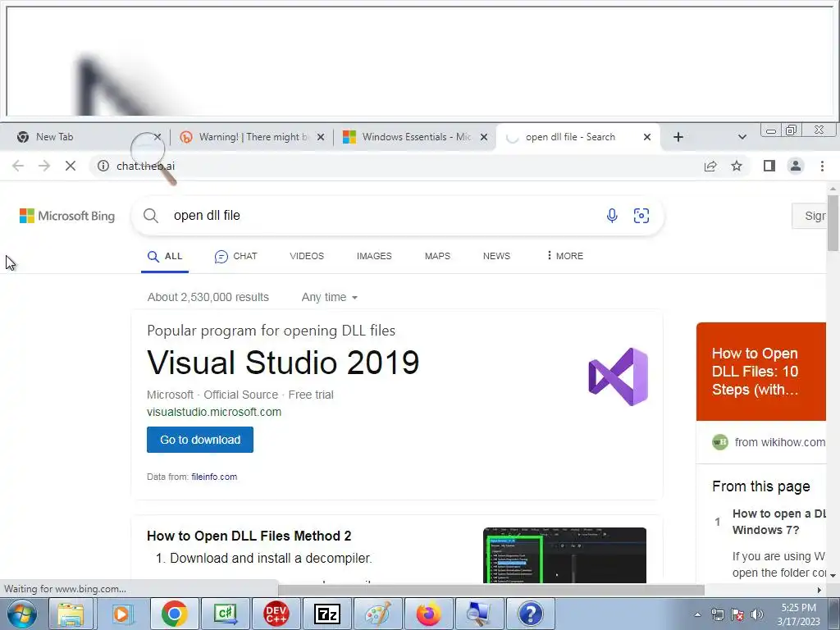Go forward to next page
840x630 pixels.
(44, 166)
